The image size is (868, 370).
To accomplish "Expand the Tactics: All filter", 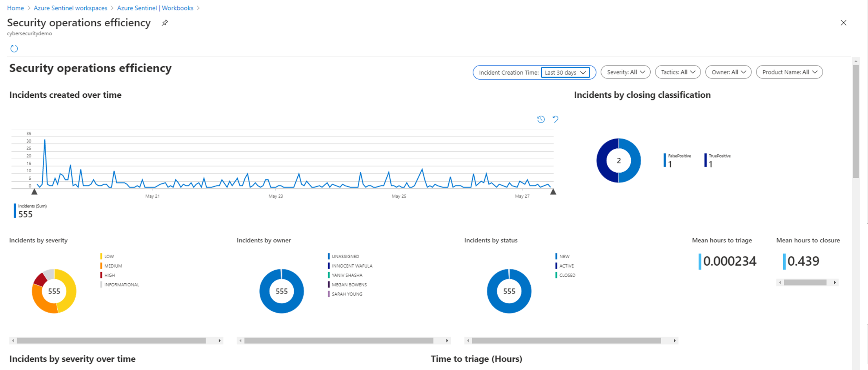I will (x=678, y=72).
